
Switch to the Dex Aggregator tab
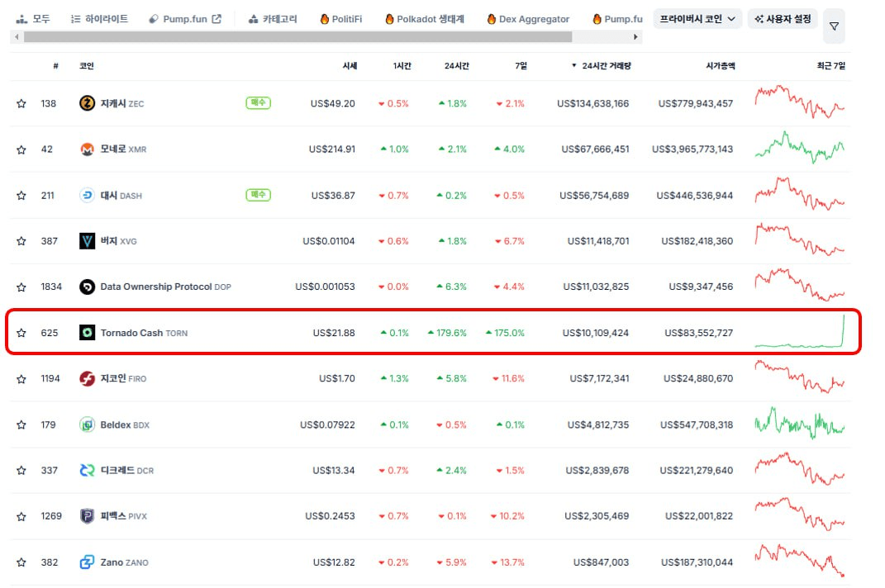[x=528, y=19]
